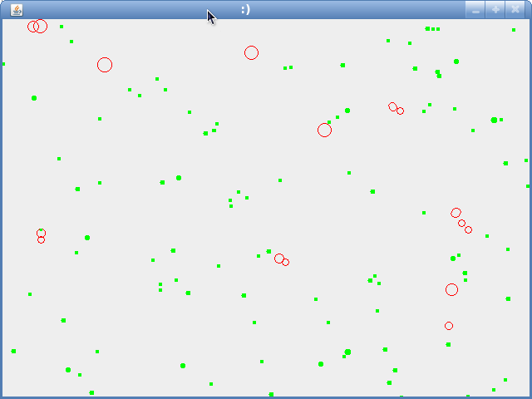Click the ":)" window title text
The image size is (532, 399).
(245, 9)
